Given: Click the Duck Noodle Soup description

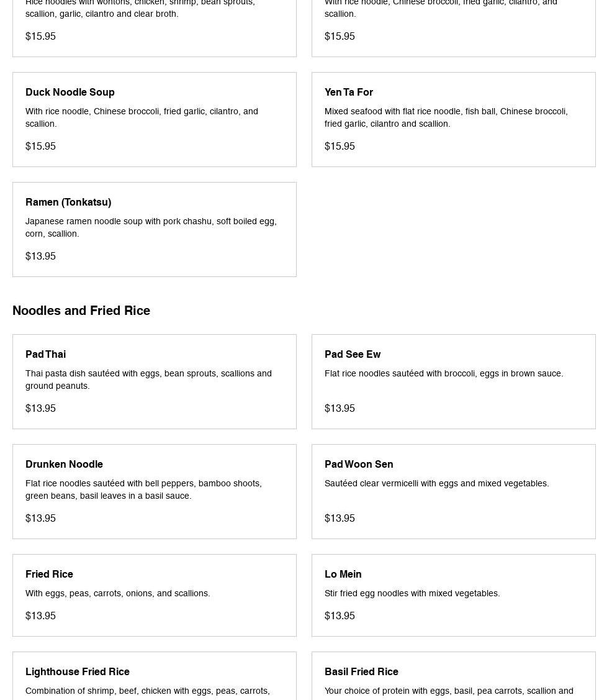Looking at the screenshot, I should pyautogui.click(x=142, y=117).
